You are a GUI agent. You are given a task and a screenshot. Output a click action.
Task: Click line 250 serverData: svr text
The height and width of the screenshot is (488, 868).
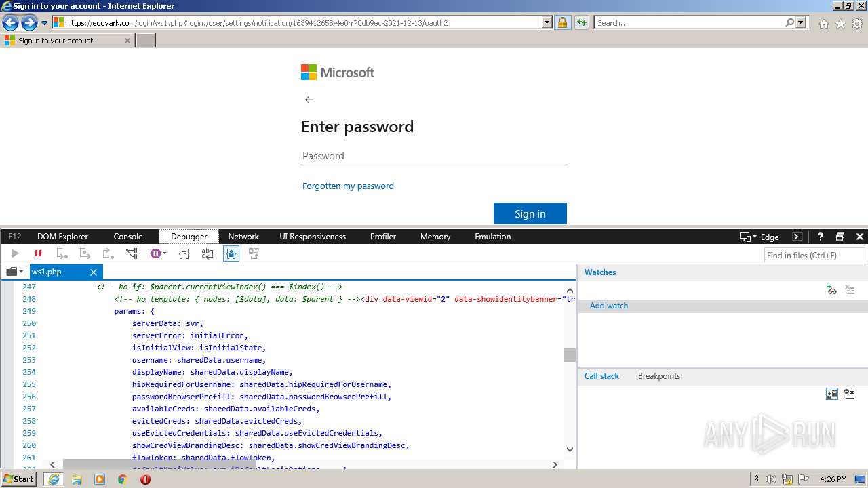(167, 323)
